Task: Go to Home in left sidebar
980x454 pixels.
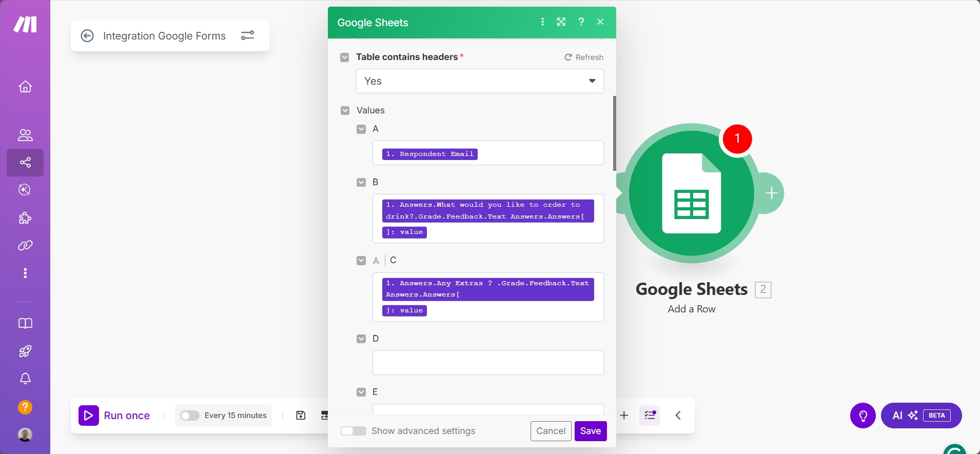Action: 25,87
